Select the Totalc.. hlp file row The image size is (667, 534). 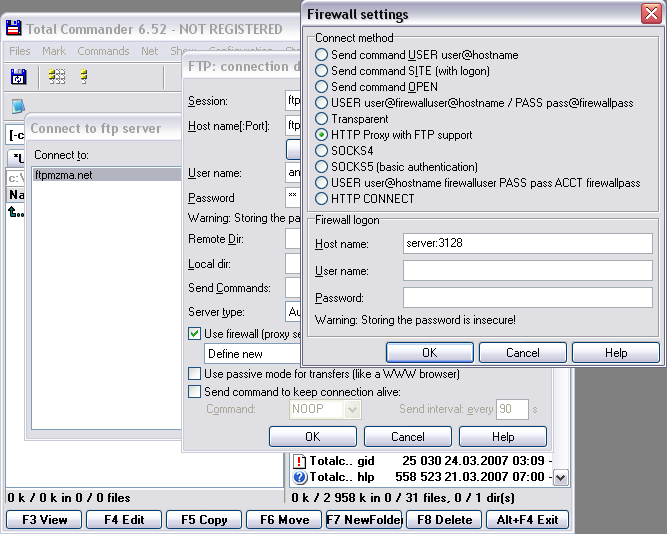point(422,477)
